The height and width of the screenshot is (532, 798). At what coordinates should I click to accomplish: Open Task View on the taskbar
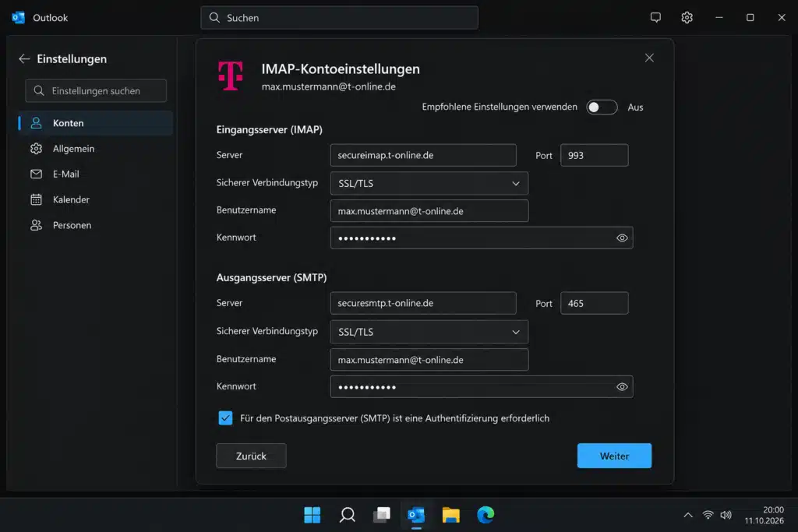point(382,515)
